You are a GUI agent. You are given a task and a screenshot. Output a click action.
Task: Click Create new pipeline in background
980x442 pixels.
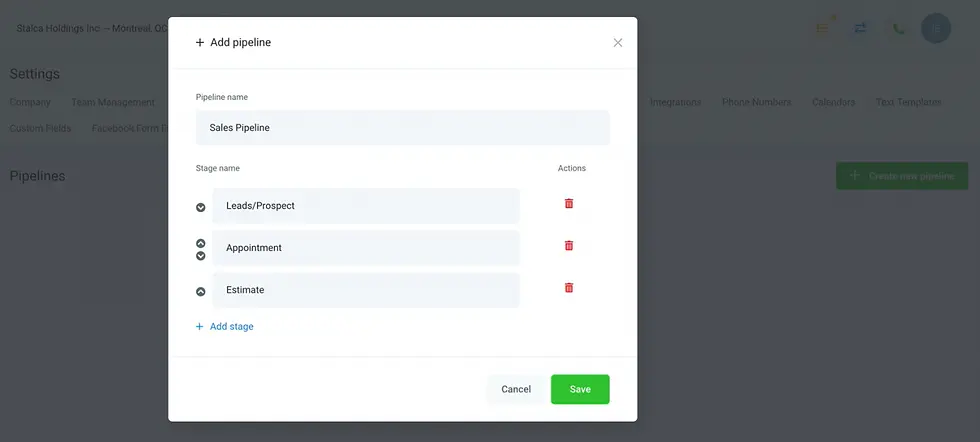[x=902, y=176]
